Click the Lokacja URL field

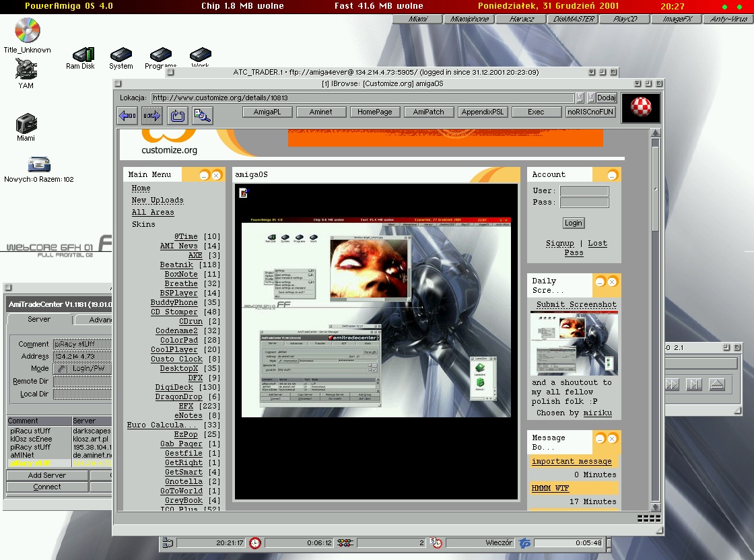[x=363, y=98]
